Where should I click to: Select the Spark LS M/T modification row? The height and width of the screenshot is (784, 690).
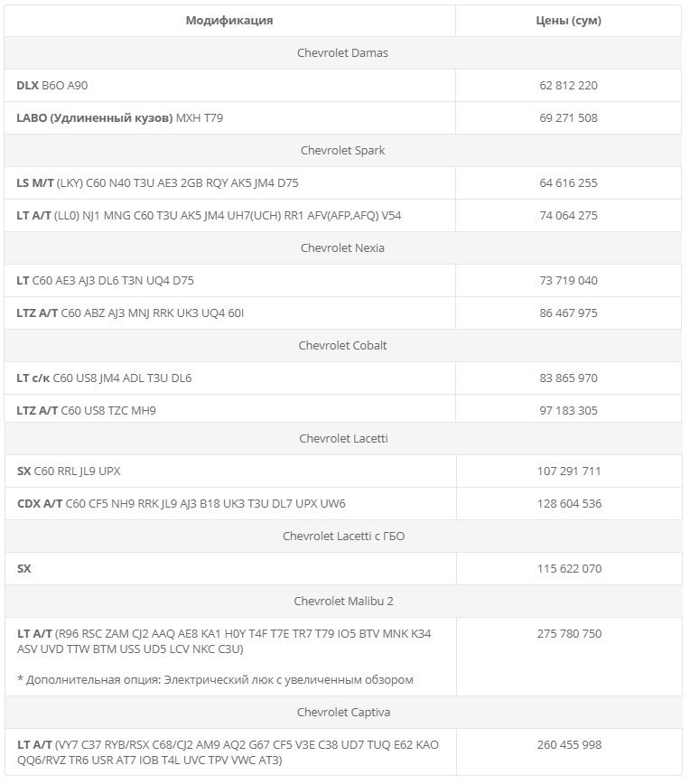pos(157,182)
